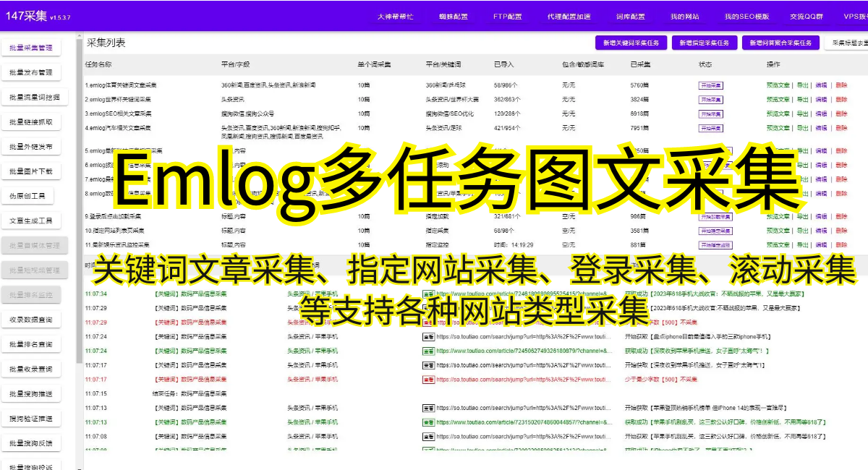Click log timestamp 11:07:15
868x470 pixels.
(x=95, y=394)
